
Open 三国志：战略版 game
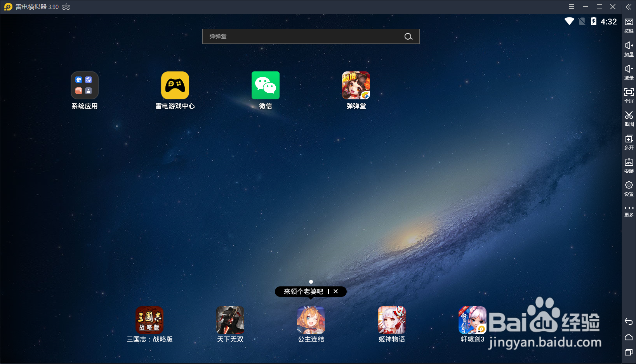tap(149, 320)
